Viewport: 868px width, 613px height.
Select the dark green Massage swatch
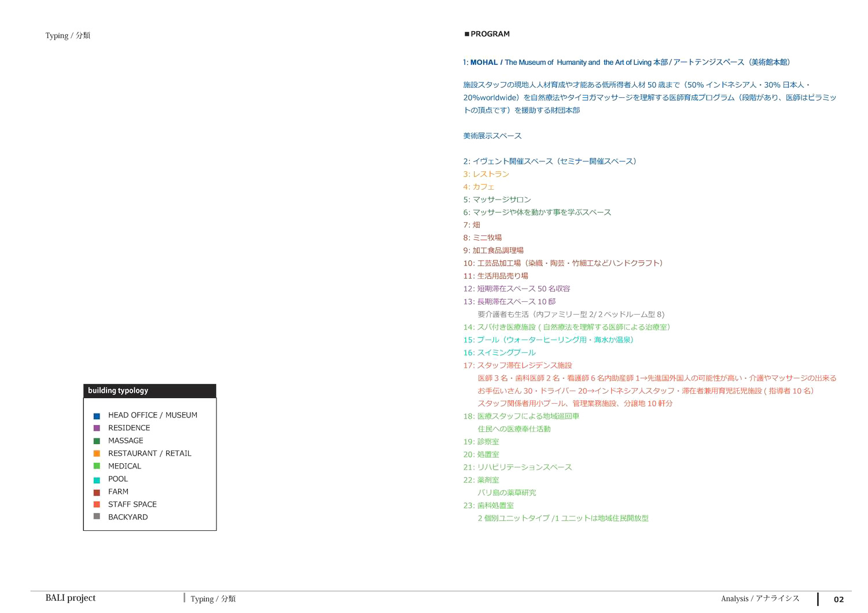pyautogui.click(x=97, y=441)
